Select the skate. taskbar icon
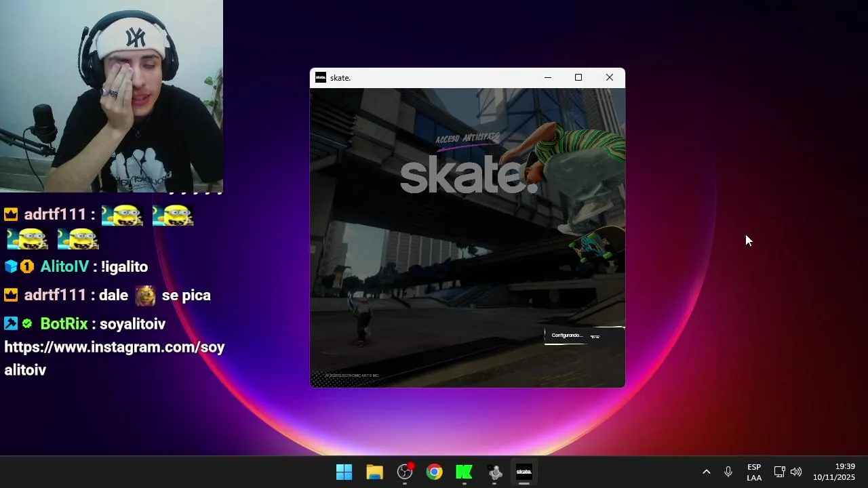 click(524, 472)
